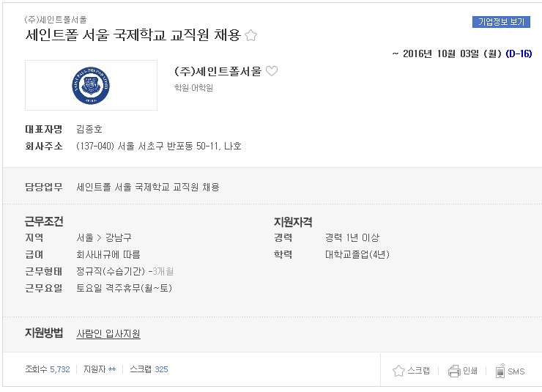Click the D-16 deadline indicator
Screen dimensions: 542x392
(x=519, y=53)
